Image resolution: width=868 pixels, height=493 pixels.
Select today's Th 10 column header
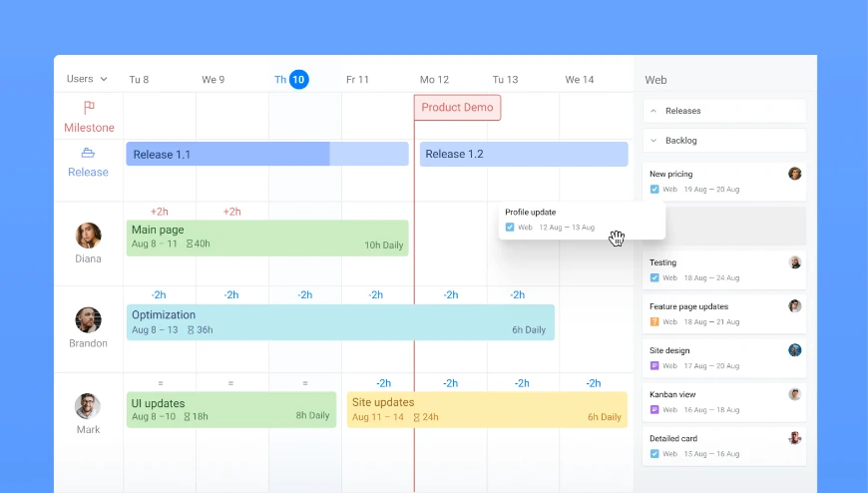[291, 80]
